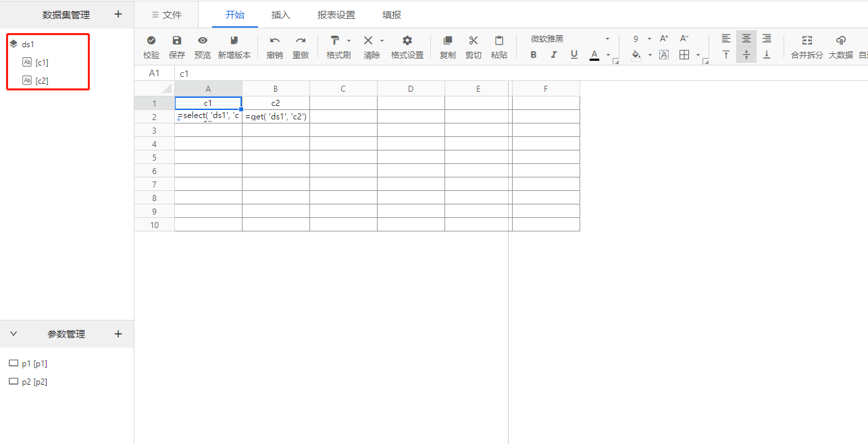Viewport: 868px width, 444px height.
Task: Apply fill color with the paint bucket
Action: click(x=636, y=55)
